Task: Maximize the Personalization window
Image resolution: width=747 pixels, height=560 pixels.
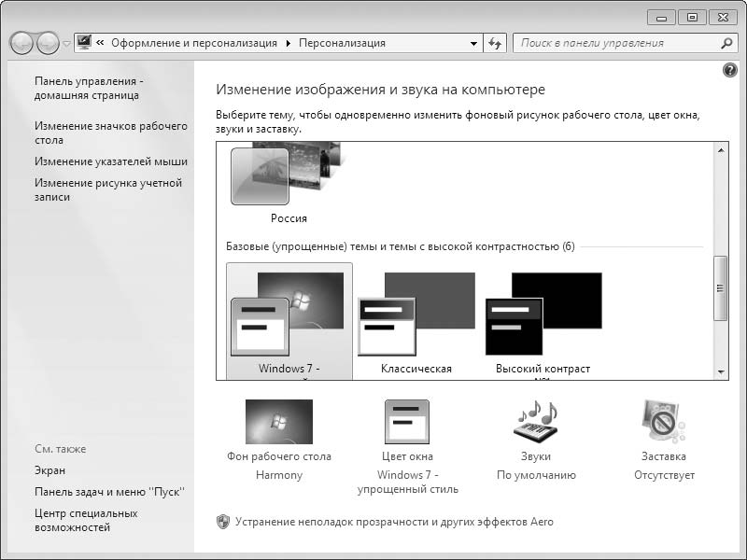Action: (692, 18)
